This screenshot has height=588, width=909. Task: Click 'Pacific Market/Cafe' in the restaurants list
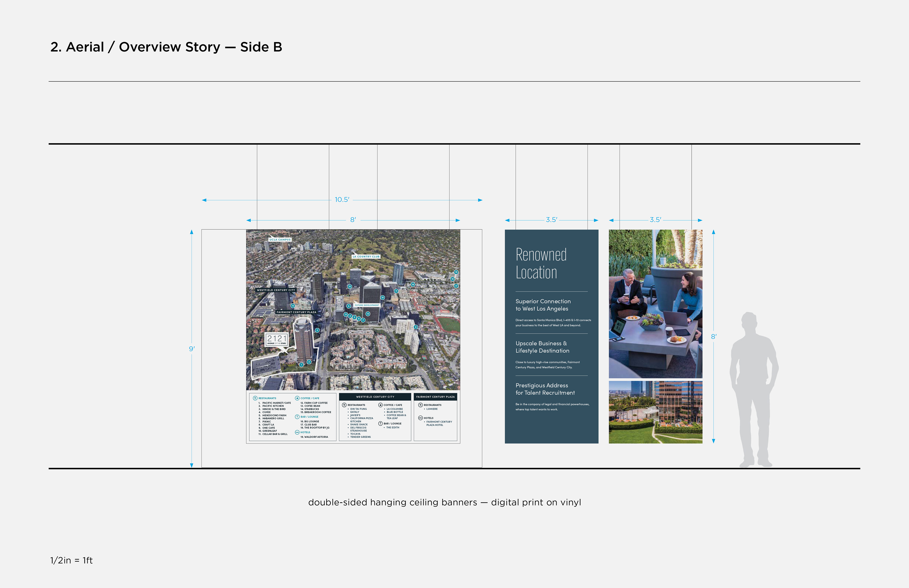(x=276, y=403)
